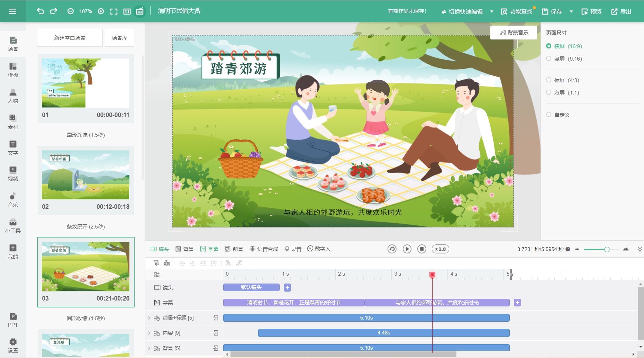Open the 切换快速编辑 dropdown arrow
This screenshot has width=644, height=358.
tap(492, 11)
